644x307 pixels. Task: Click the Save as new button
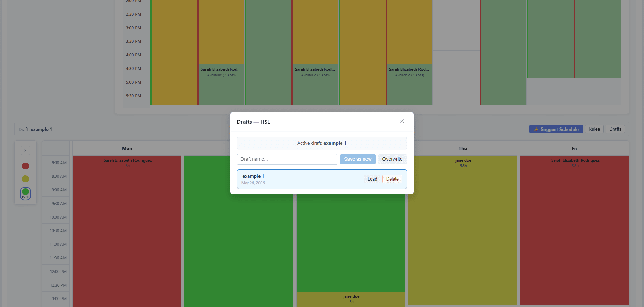click(x=358, y=159)
